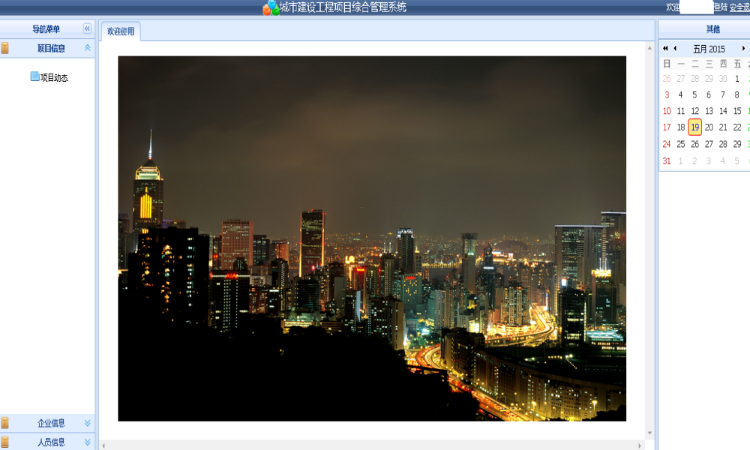750x450 pixels.
Task: Click the 企业信息 panel folder icon
Action: (5, 423)
